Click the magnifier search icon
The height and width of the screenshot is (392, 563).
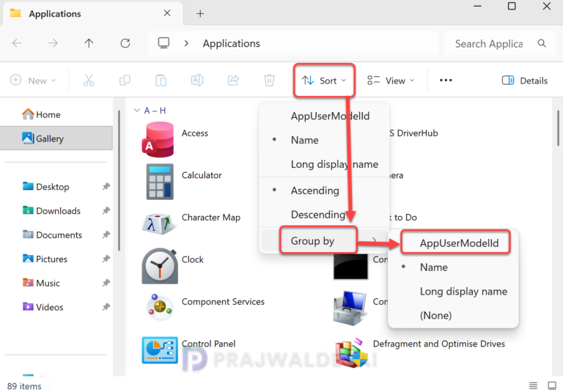[x=542, y=43]
